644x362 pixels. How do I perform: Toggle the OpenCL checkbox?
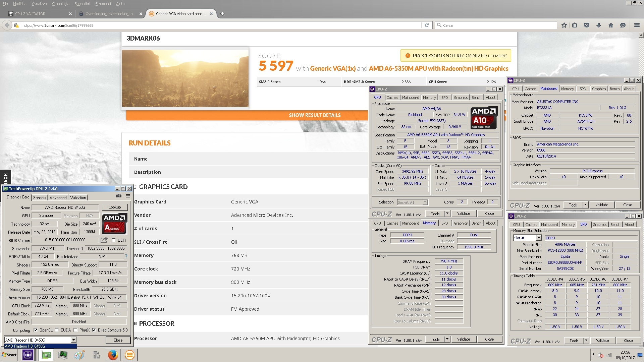point(36,330)
